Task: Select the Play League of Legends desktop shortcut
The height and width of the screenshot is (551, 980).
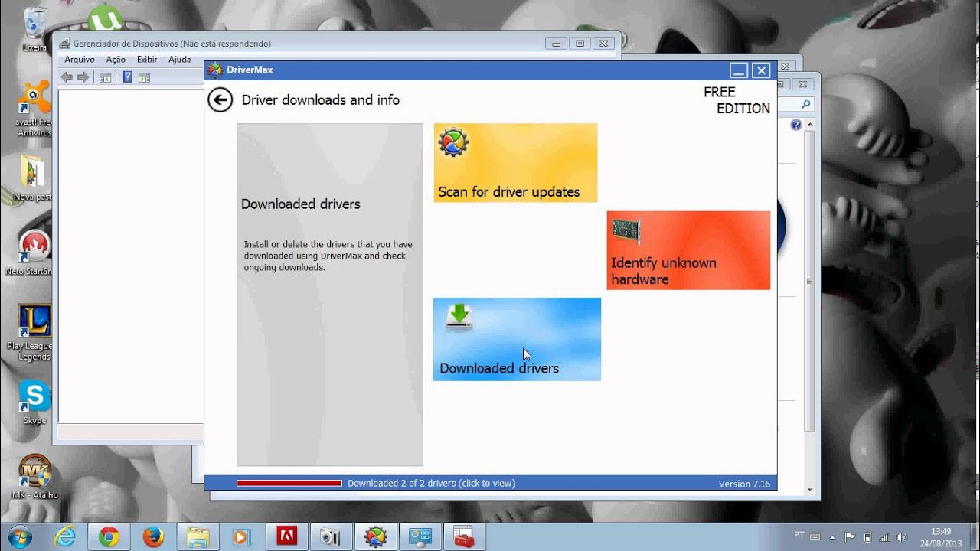Action: (x=34, y=333)
